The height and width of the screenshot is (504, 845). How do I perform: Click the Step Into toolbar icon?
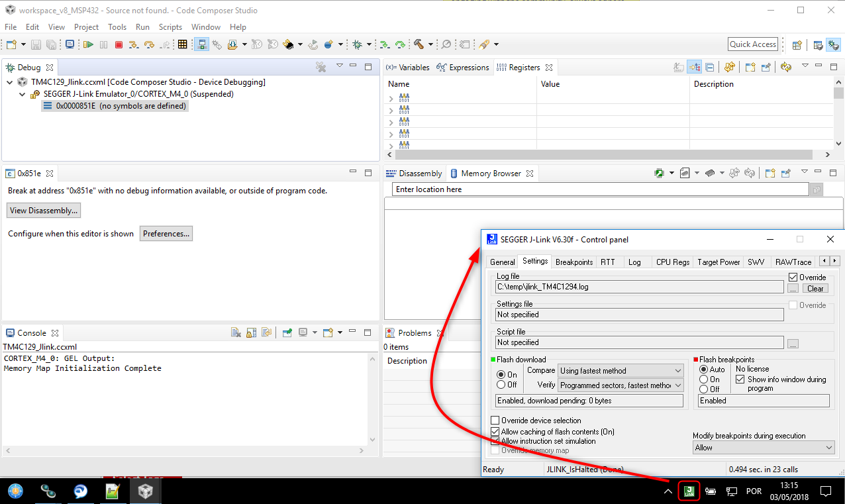pyautogui.click(x=134, y=44)
